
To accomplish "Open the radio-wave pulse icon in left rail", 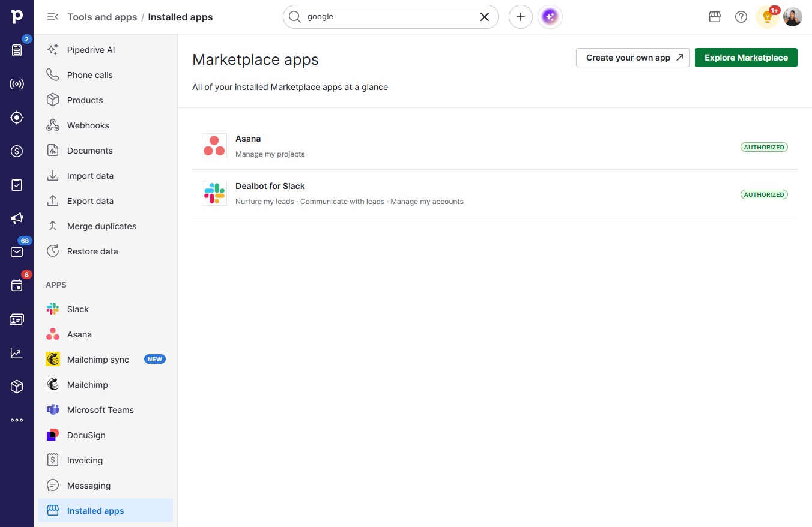I will [17, 84].
